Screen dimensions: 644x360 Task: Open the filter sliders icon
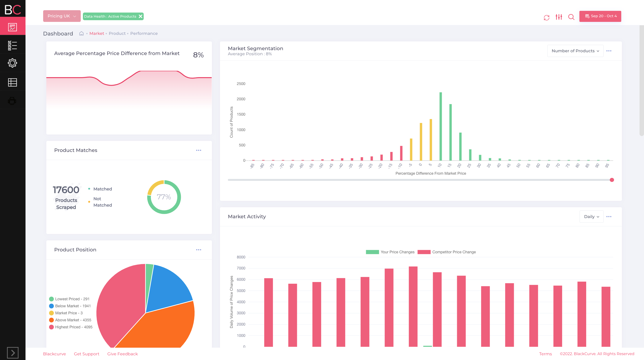click(559, 17)
